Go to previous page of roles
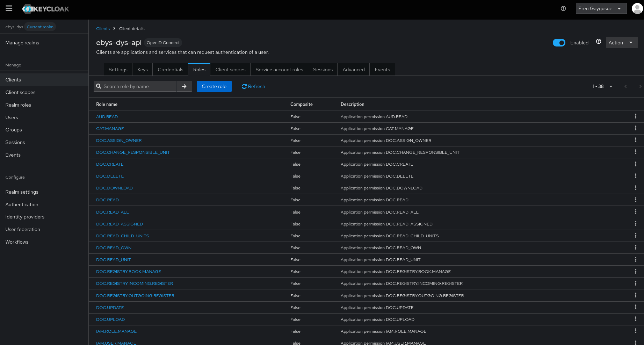 (x=625, y=86)
